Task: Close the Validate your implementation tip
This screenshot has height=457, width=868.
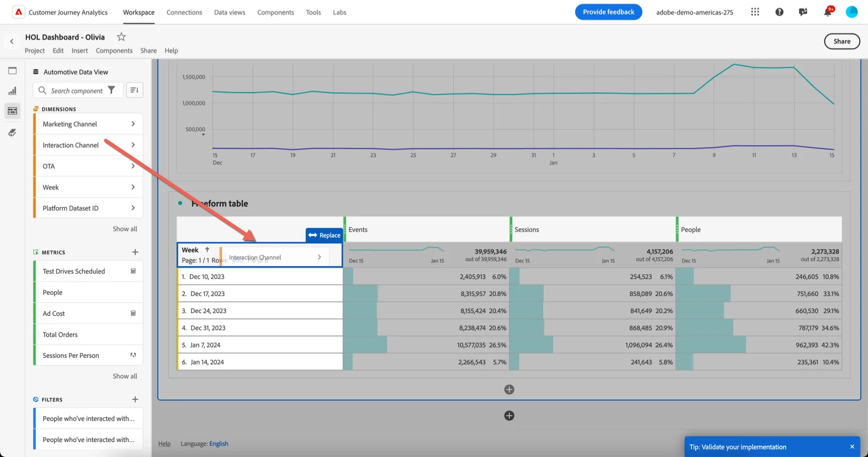Action: [x=852, y=447]
